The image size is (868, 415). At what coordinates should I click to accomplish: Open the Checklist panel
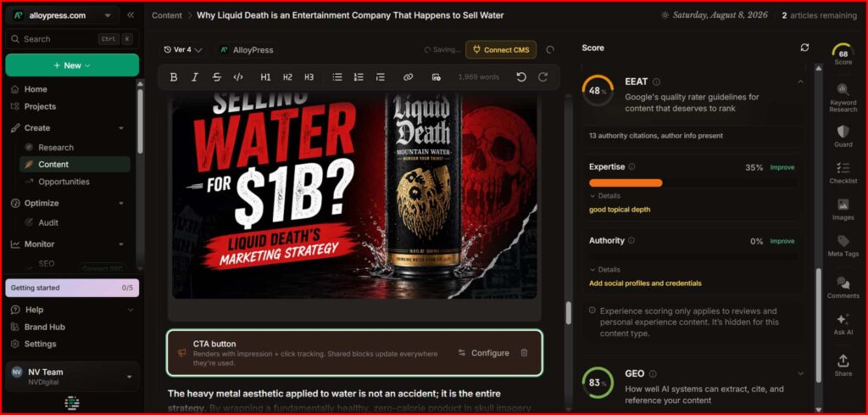[843, 173]
